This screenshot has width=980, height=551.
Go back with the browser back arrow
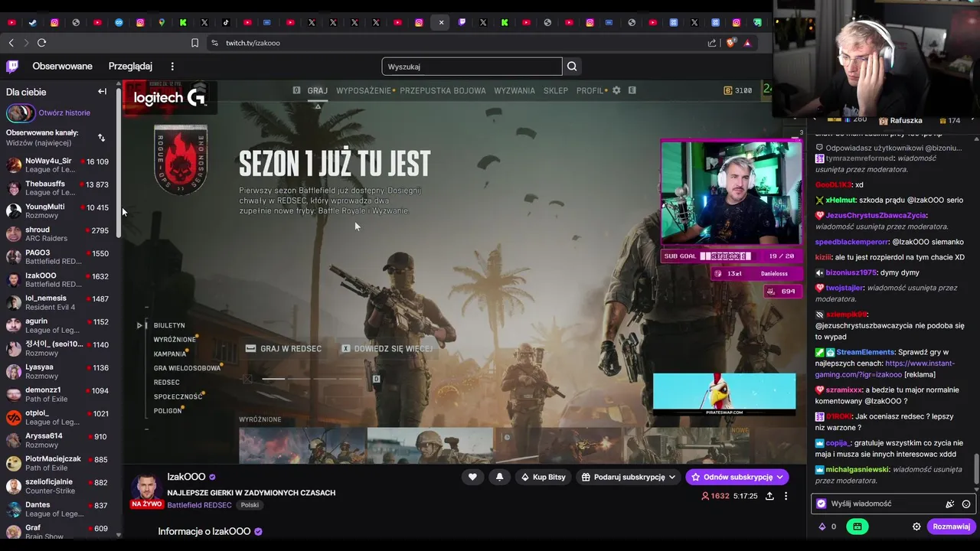(x=11, y=43)
